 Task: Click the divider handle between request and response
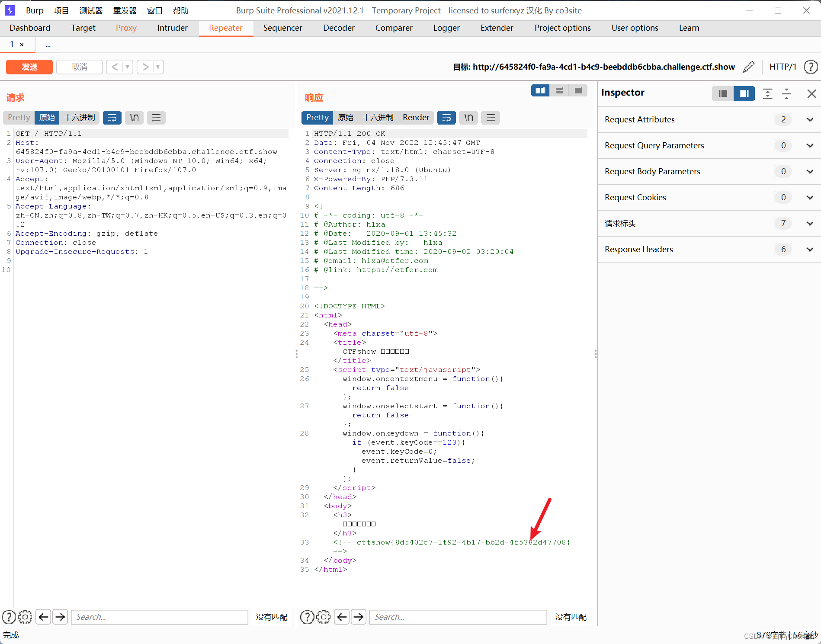pyautogui.click(x=296, y=354)
